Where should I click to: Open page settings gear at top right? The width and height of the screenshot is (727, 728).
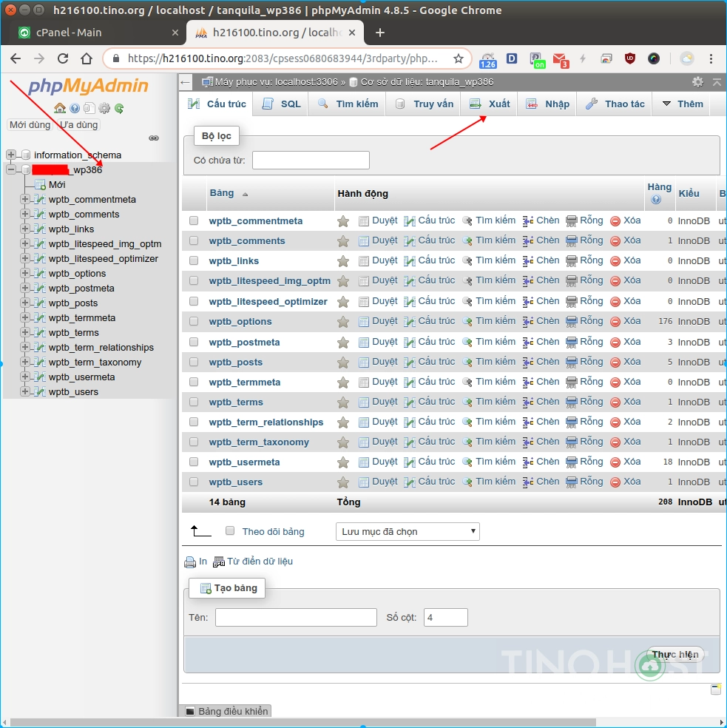[x=697, y=82]
